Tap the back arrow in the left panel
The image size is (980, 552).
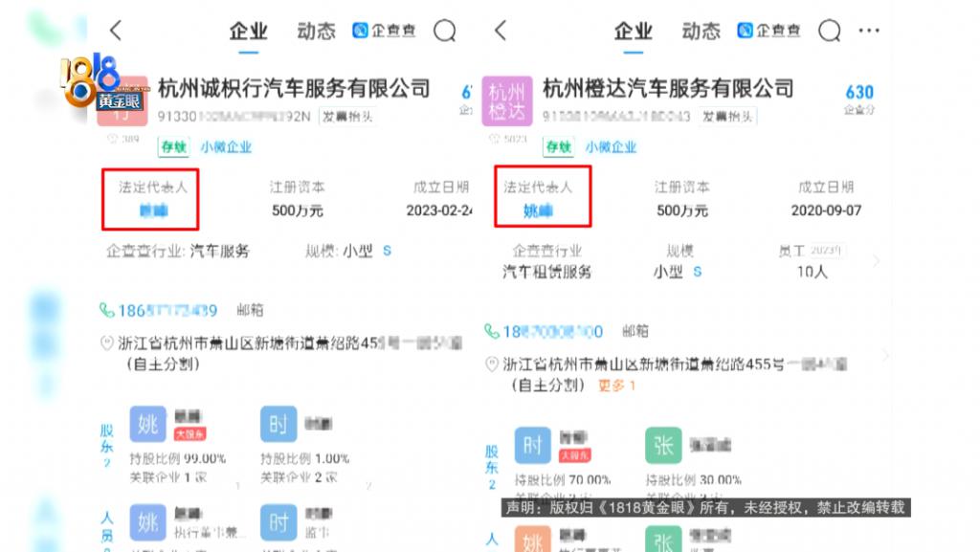click(x=116, y=30)
